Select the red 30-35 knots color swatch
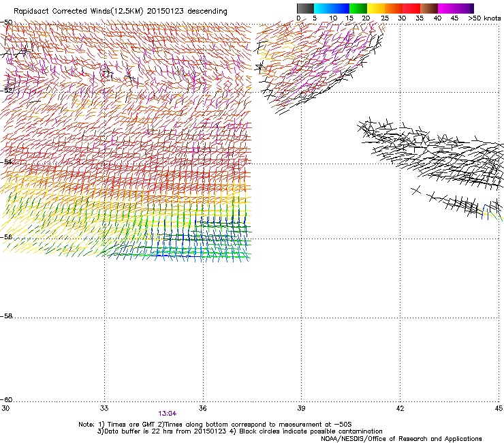This screenshot has width=504, height=443. point(411,8)
